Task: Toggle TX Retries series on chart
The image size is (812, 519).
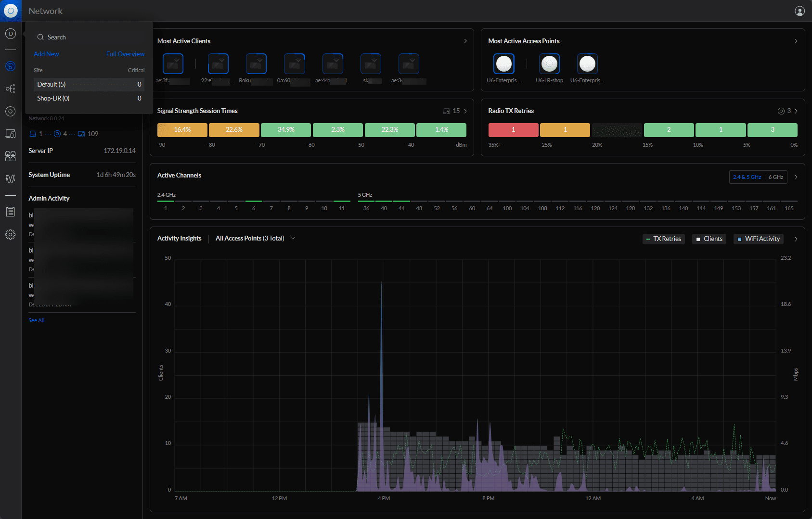Action: (663, 239)
